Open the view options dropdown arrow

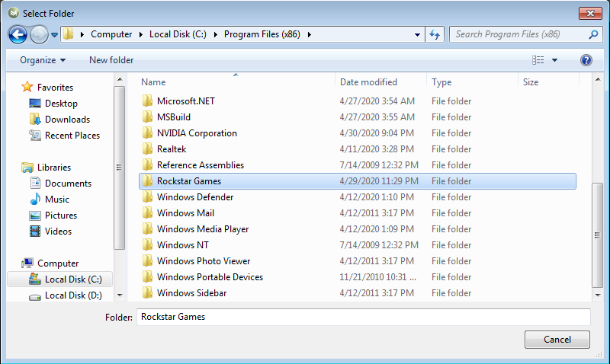[x=554, y=60]
